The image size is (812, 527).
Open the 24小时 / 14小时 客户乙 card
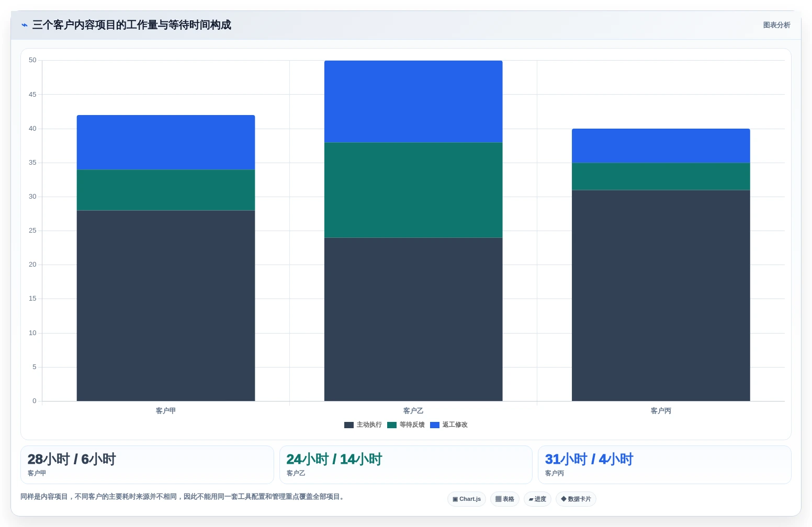click(405, 465)
